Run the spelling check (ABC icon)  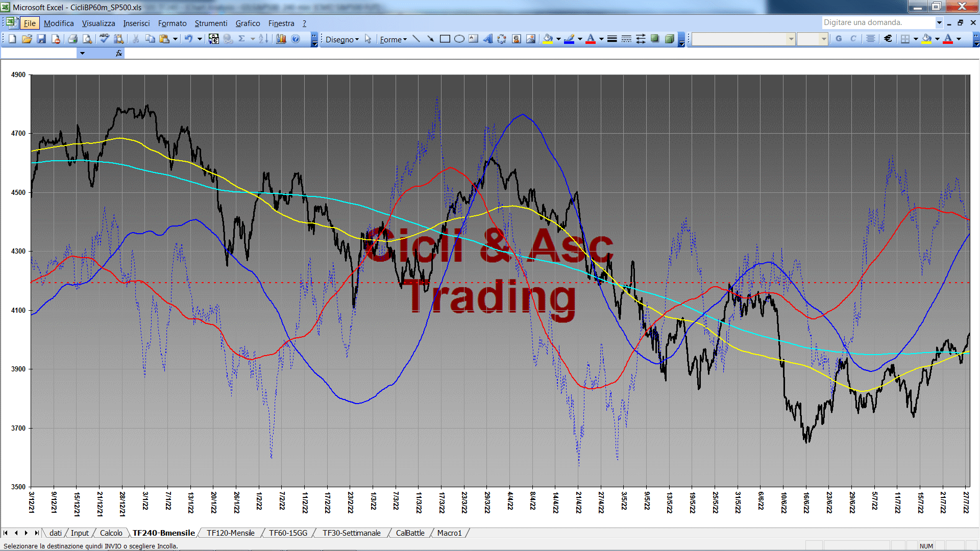(x=104, y=39)
